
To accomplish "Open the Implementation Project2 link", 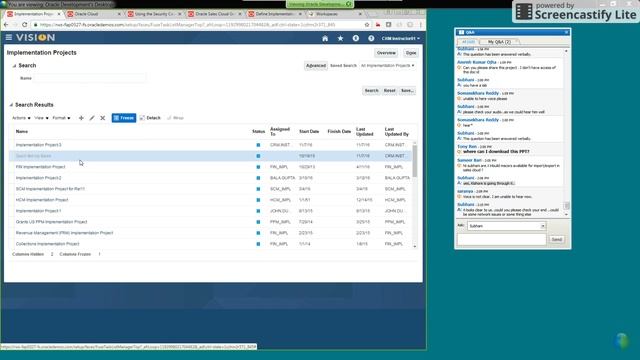I will coord(38,178).
